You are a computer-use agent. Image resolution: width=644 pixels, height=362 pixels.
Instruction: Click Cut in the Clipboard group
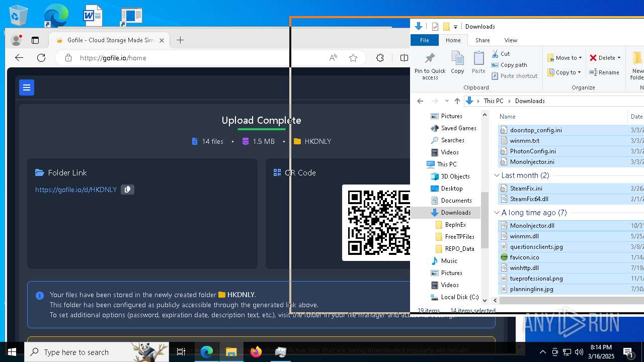pos(501,54)
